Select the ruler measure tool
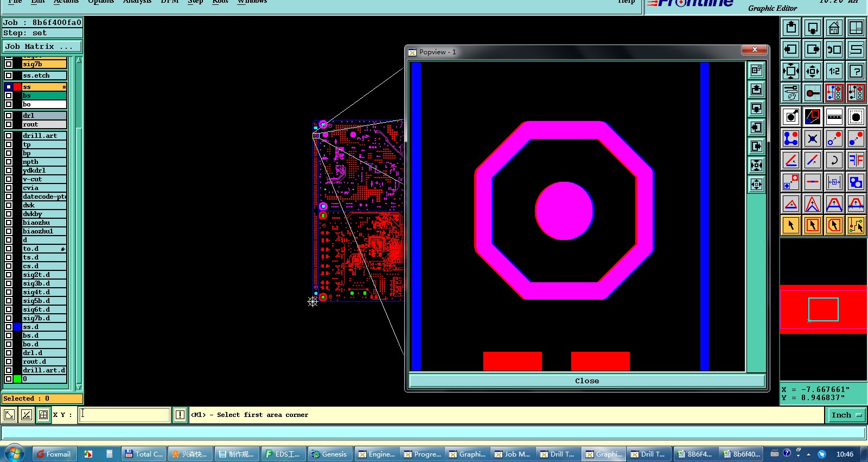The image size is (868, 462). [x=834, y=117]
